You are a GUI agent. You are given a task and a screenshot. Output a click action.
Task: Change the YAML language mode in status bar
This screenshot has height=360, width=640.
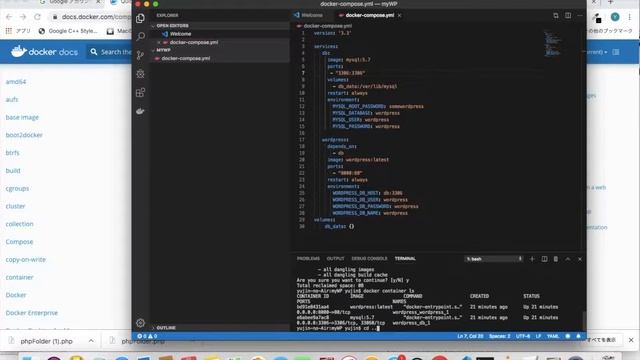tap(553, 336)
